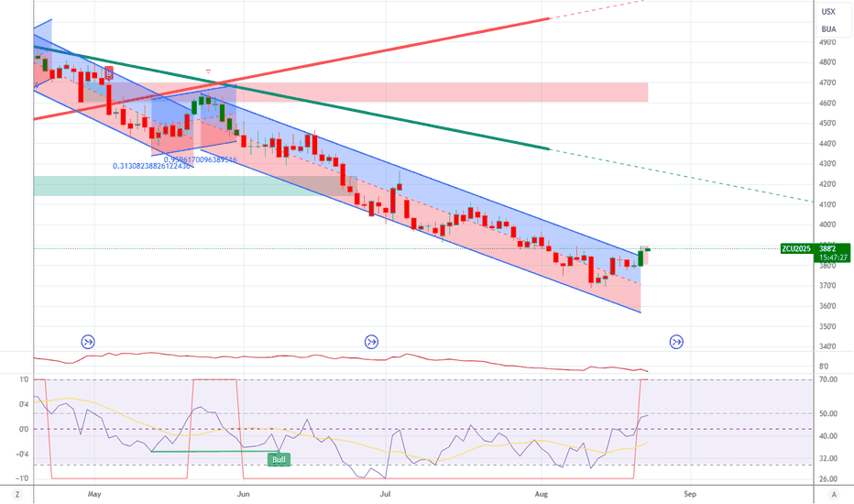Click the 450'0 price scale label
854x504 pixels.
tap(827, 123)
